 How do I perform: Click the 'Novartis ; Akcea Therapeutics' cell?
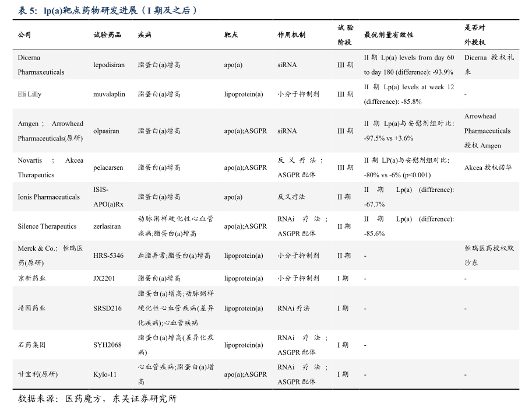coord(51,167)
